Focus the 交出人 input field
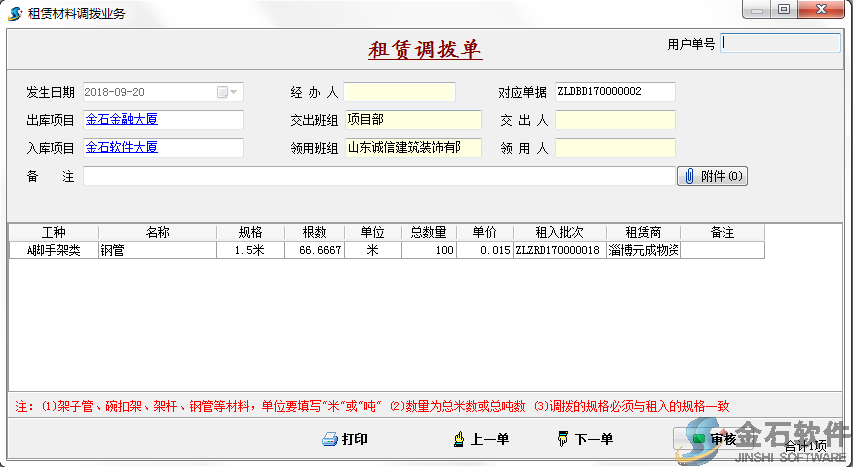The image size is (853, 467). pos(615,120)
